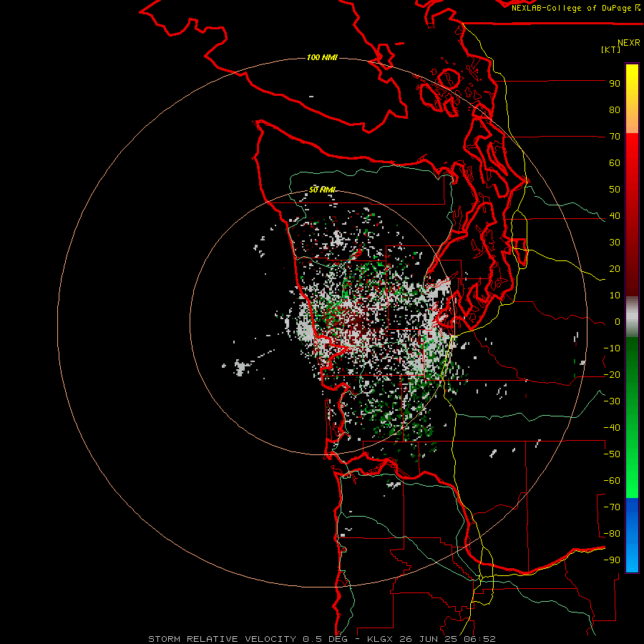Screen dimensions: 644x644
Task: Click the -70 value on the velocity scale
Action: coord(612,507)
